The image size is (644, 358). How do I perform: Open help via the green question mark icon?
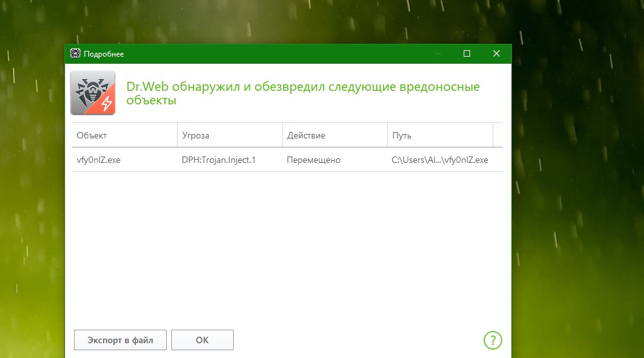coord(493,340)
